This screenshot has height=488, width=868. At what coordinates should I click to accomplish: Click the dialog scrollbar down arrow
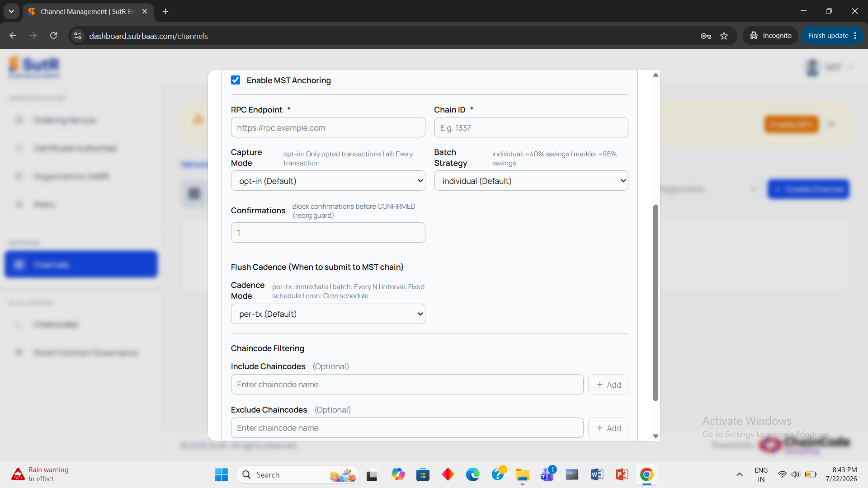tap(656, 436)
